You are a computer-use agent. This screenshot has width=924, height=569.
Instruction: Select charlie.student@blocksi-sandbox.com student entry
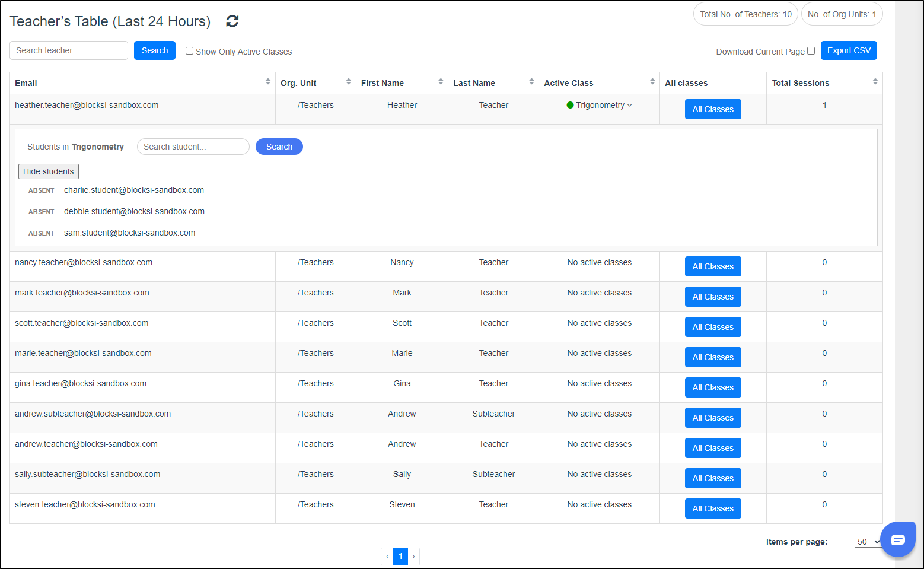[x=134, y=190]
